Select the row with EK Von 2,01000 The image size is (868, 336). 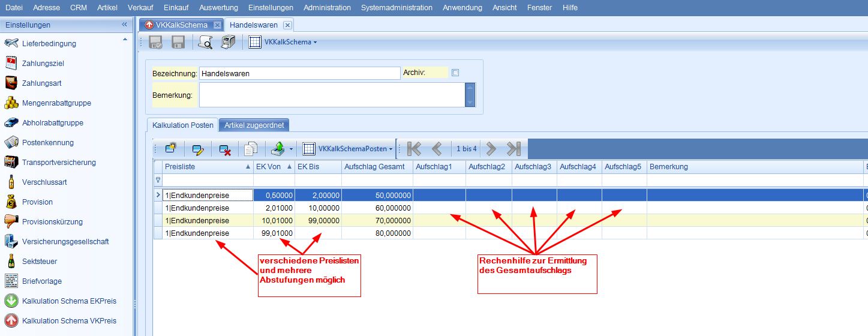510,208
